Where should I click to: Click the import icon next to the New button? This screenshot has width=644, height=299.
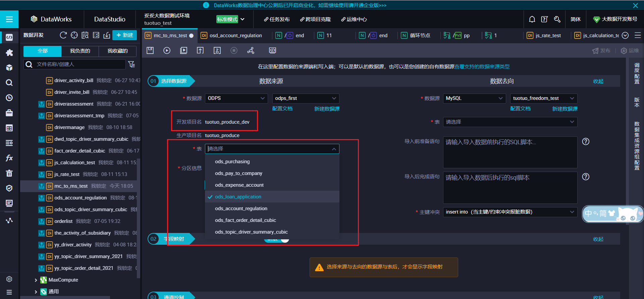point(107,35)
